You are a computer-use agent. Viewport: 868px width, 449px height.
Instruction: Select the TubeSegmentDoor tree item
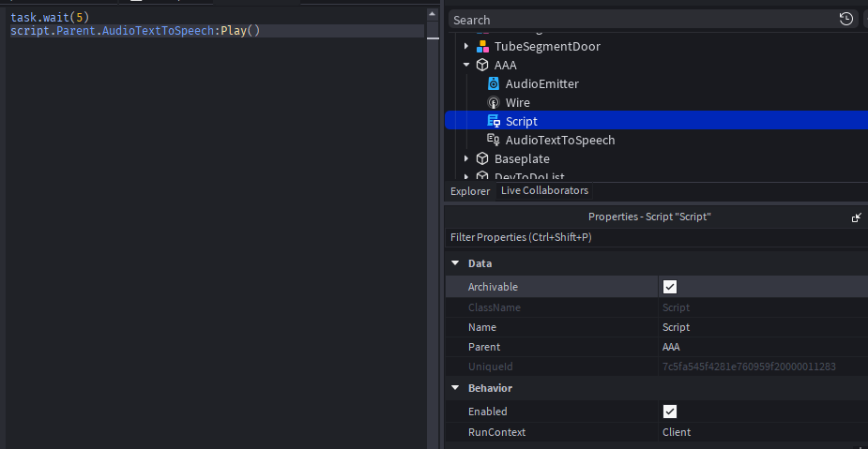(x=547, y=47)
